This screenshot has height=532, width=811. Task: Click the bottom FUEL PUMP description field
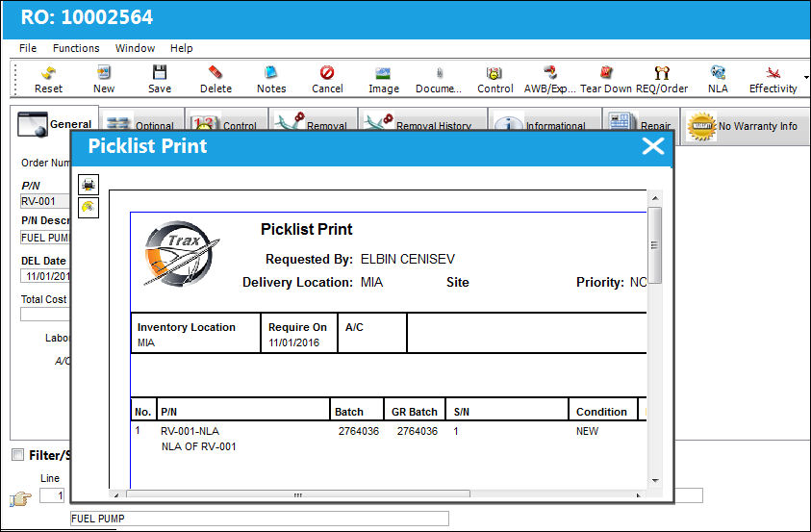point(260,519)
